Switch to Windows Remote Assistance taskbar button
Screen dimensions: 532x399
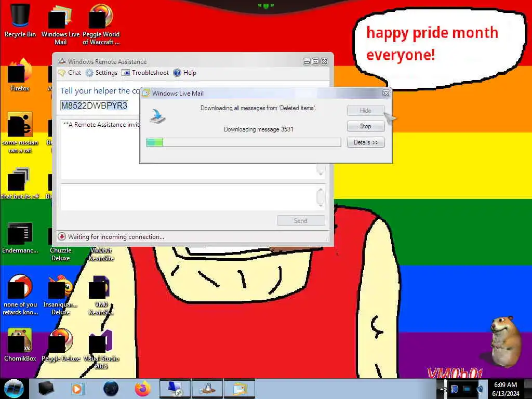(207, 389)
